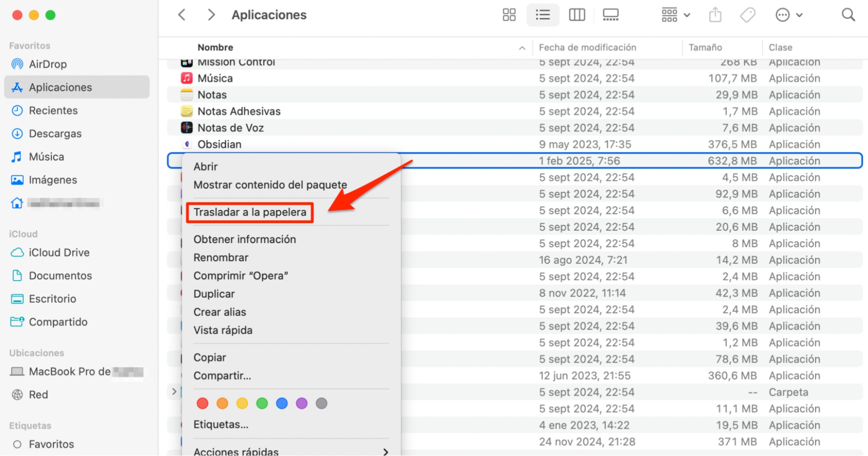The height and width of the screenshot is (456, 868).
Task: Click the Obsidian app icon
Action: click(187, 144)
